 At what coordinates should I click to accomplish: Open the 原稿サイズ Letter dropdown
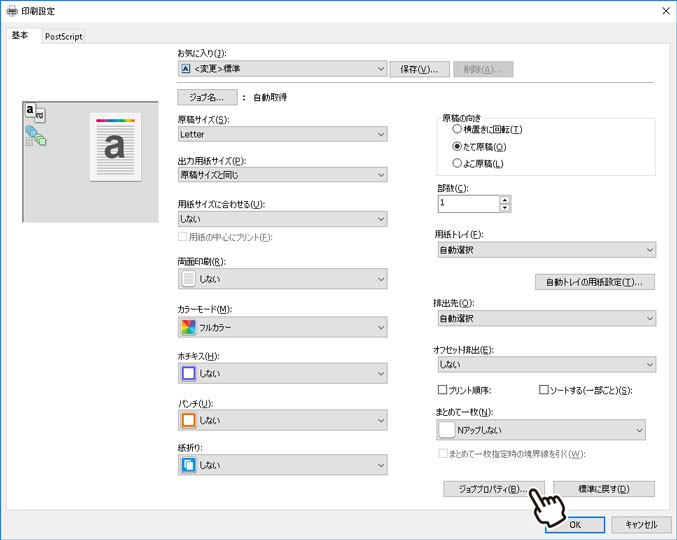coord(282,133)
